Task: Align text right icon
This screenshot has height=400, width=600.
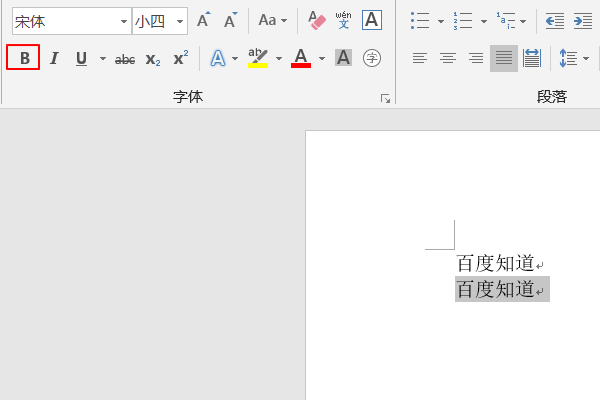Action: coord(476,58)
